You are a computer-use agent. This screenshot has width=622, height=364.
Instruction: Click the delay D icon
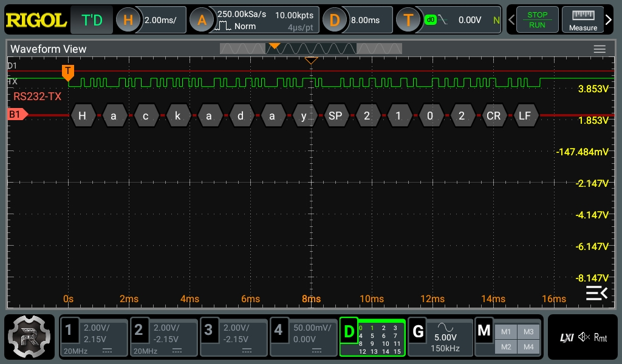(x=334, y=20)
